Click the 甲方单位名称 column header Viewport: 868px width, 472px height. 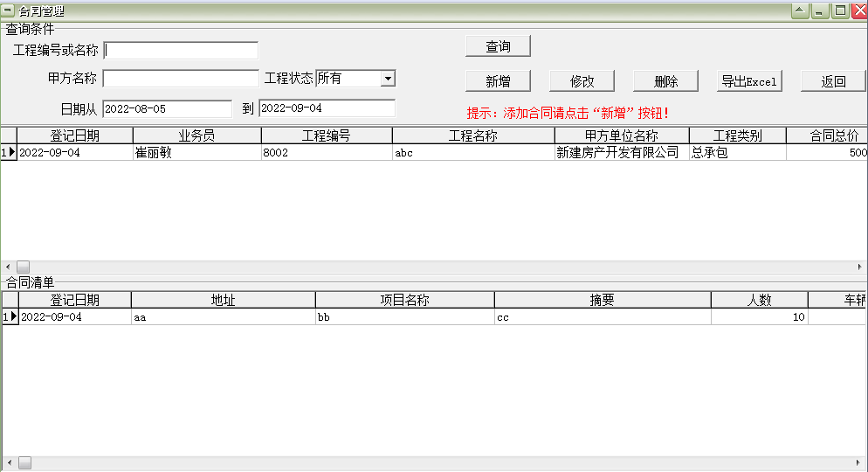(x=621, y=135)
